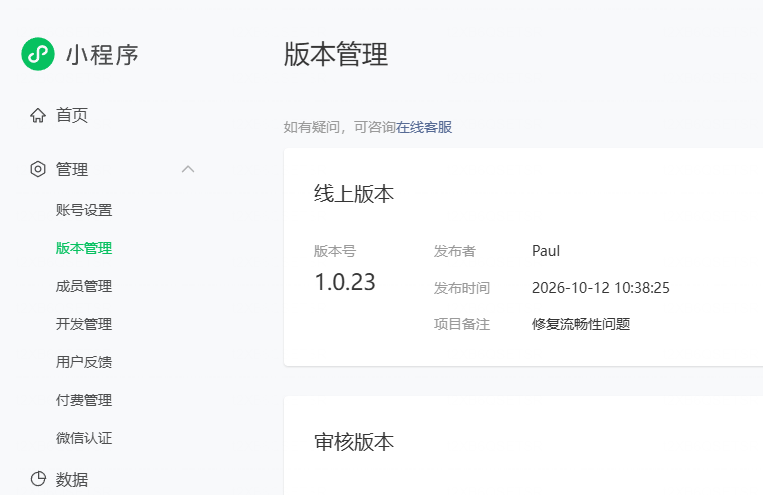This screenshot has width=763, height=495.
Task: Open 开发管理 in the sidebar
Action: coord(84,324)
